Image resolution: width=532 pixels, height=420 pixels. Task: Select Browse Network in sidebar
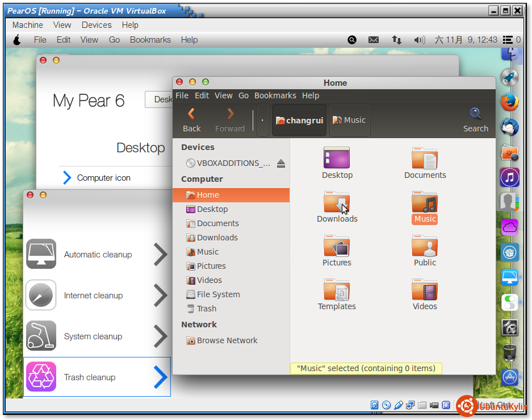tap(227, 340)
